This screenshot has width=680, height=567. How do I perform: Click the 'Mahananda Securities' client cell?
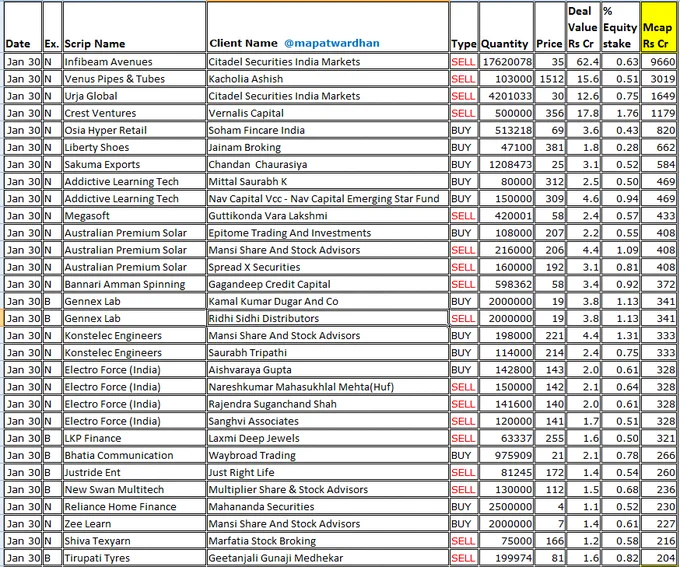tap(328, 507)
